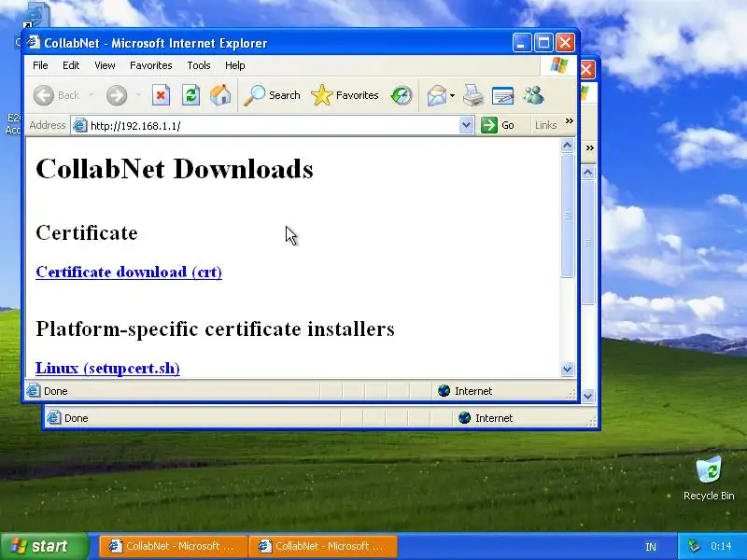Switch to first CollabNet taskbar button
747x560 pixels.
[x=174, y=546]
